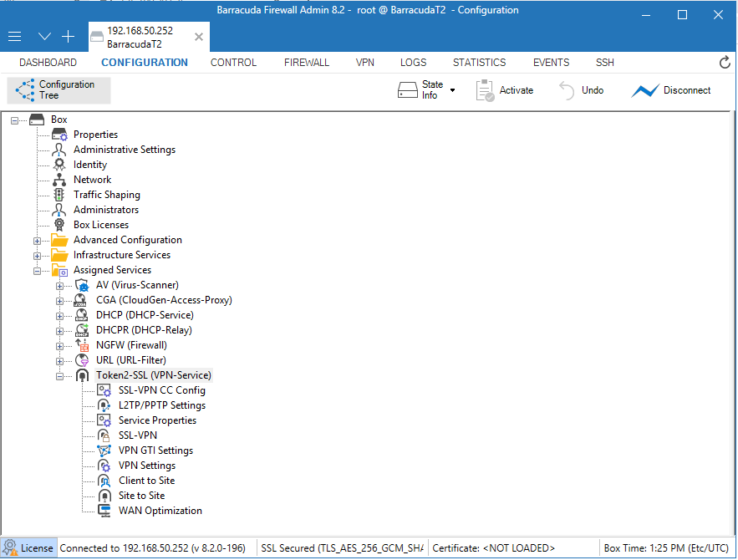Click the Box Licenses ribbon icon

59,225
